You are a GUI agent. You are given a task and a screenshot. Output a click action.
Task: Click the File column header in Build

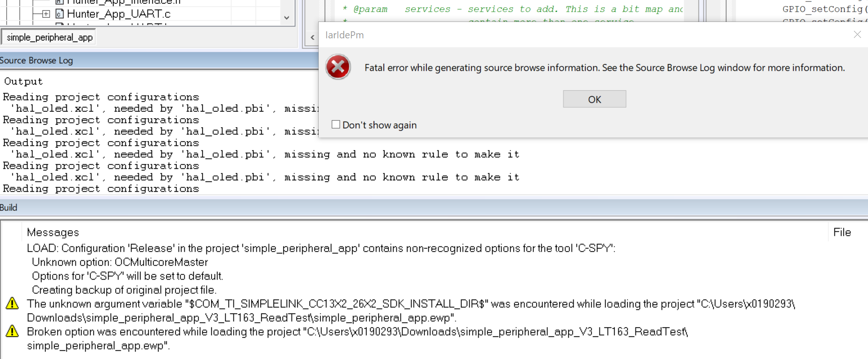click(x=842, y=232)
